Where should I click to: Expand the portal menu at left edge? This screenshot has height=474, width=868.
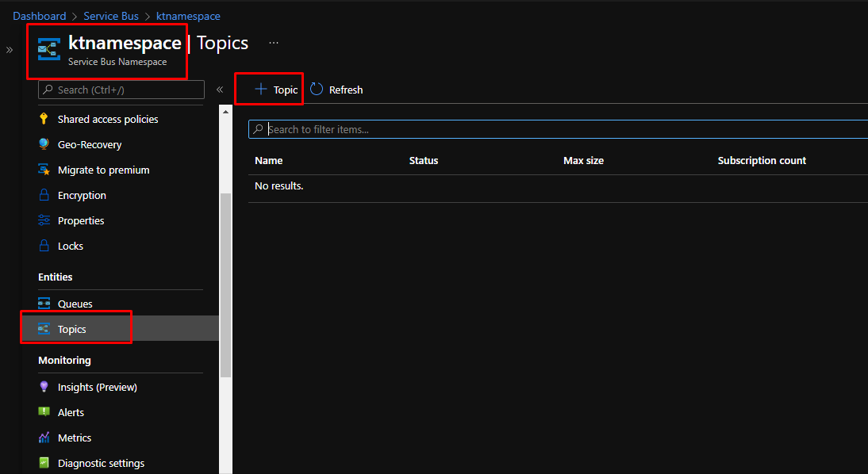[x=10, y=50]
